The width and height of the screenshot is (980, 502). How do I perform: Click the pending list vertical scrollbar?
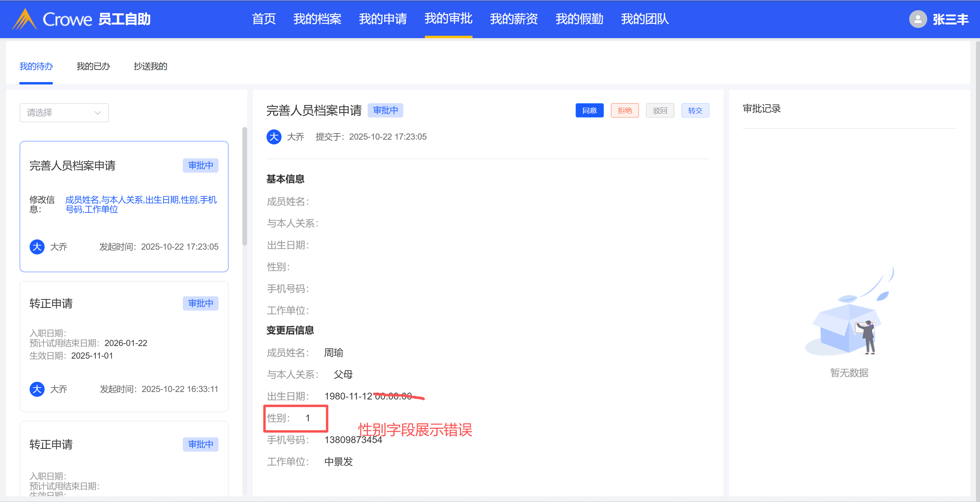click(245, 187)
